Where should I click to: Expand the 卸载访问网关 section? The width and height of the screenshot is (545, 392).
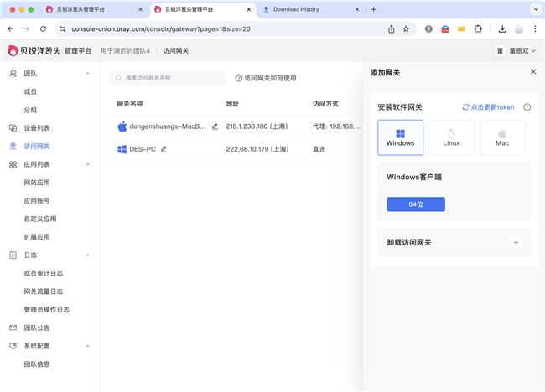pos(516,242)
